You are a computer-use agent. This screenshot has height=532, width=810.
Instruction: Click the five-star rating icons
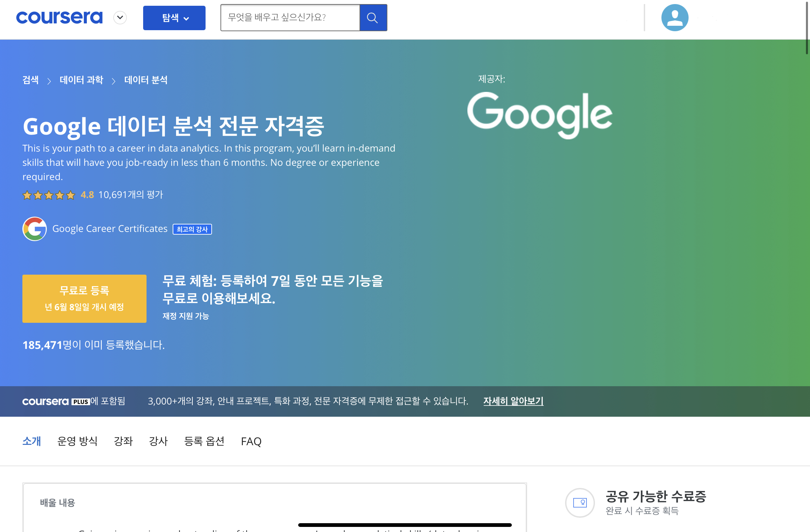[49, 195]
